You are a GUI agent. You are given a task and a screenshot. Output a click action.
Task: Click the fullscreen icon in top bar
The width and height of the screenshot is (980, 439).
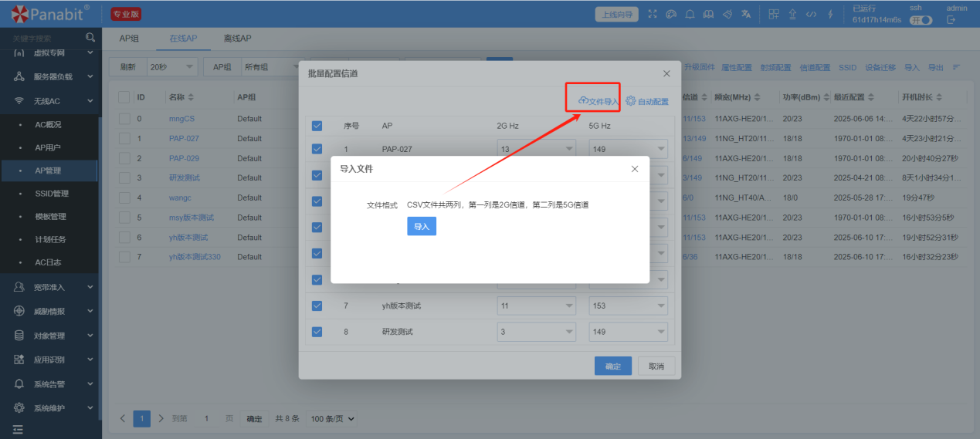tap(653, 14)
